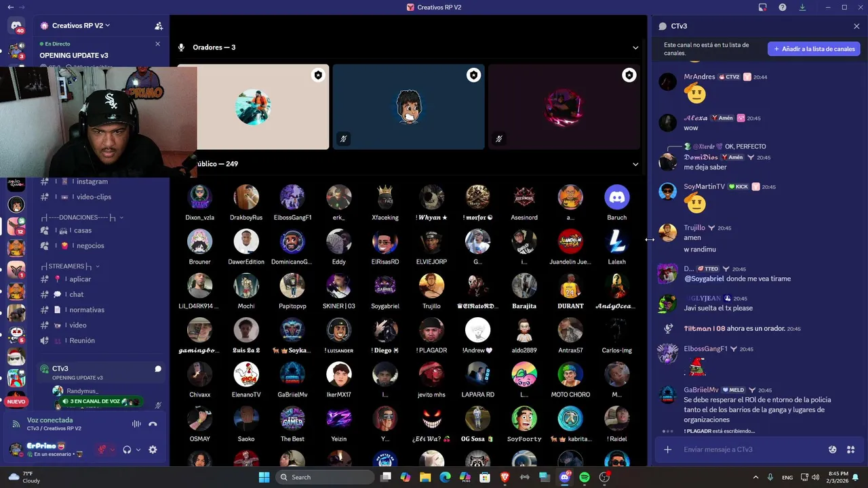
Task: Open GaBriielMv username in chat
Action: point(701,390)
